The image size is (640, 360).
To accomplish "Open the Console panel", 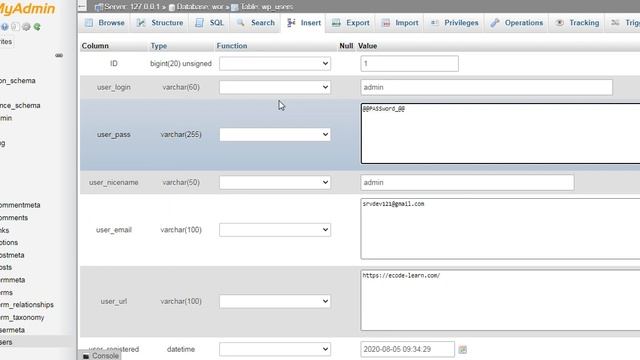I will (x=100, y=356).
